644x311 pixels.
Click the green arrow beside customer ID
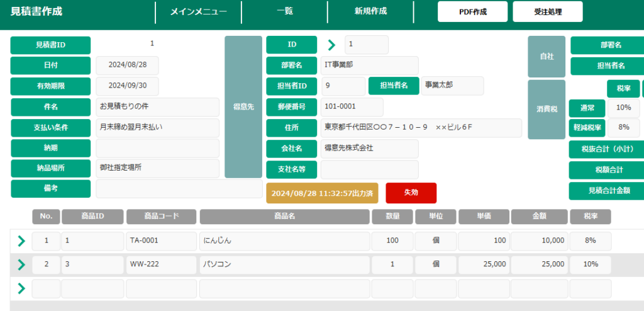pyautogui.click(x=331, y=45)
